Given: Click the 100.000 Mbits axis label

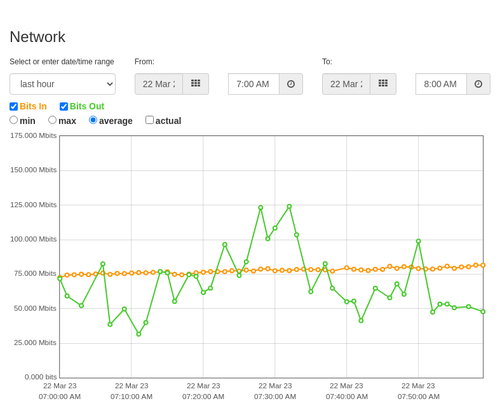Looking at the screenshot, I should [33, 239].
